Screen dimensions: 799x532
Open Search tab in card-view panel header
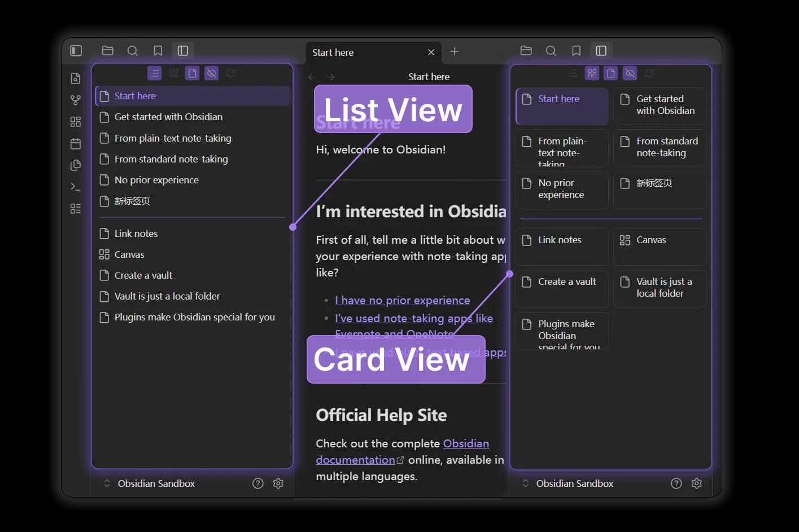point(551,51)
